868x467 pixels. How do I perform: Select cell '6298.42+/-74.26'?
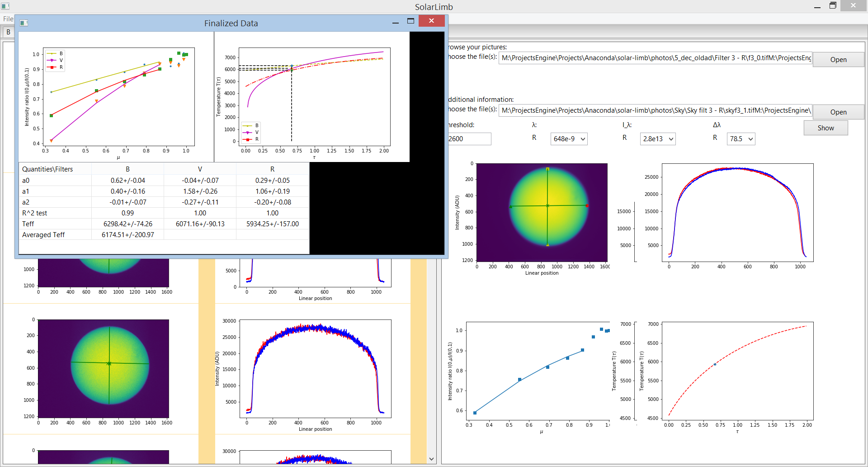[x=128, y=224]
